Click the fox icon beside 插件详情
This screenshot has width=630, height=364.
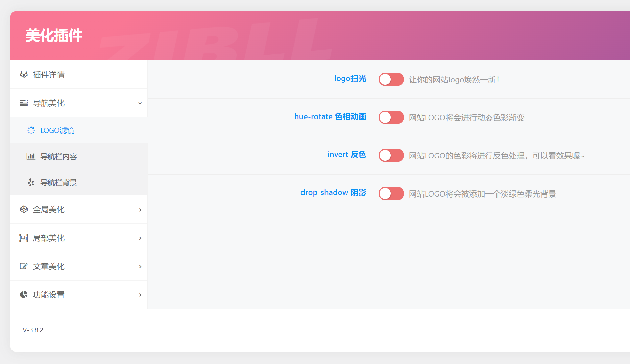24,75
